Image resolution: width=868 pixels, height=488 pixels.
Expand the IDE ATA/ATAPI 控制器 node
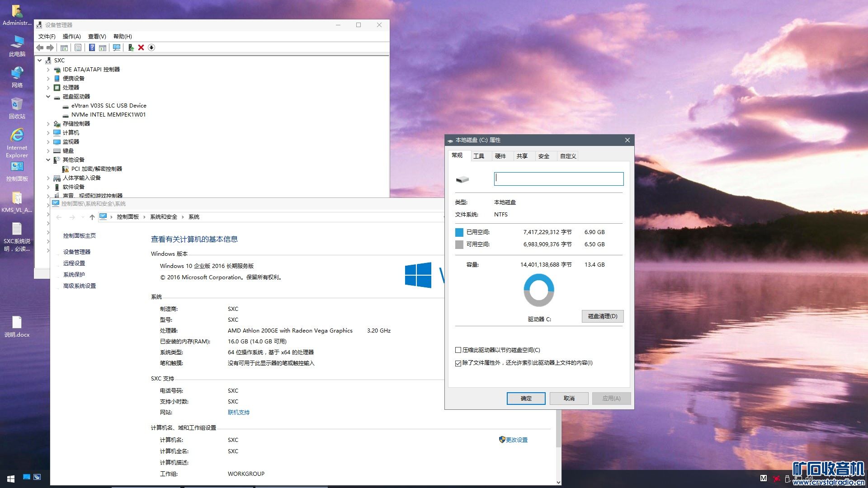click(x=48, y=70)
